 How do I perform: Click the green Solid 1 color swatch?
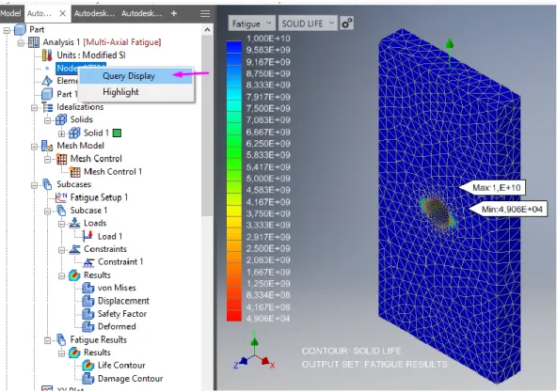coord(117,133)
